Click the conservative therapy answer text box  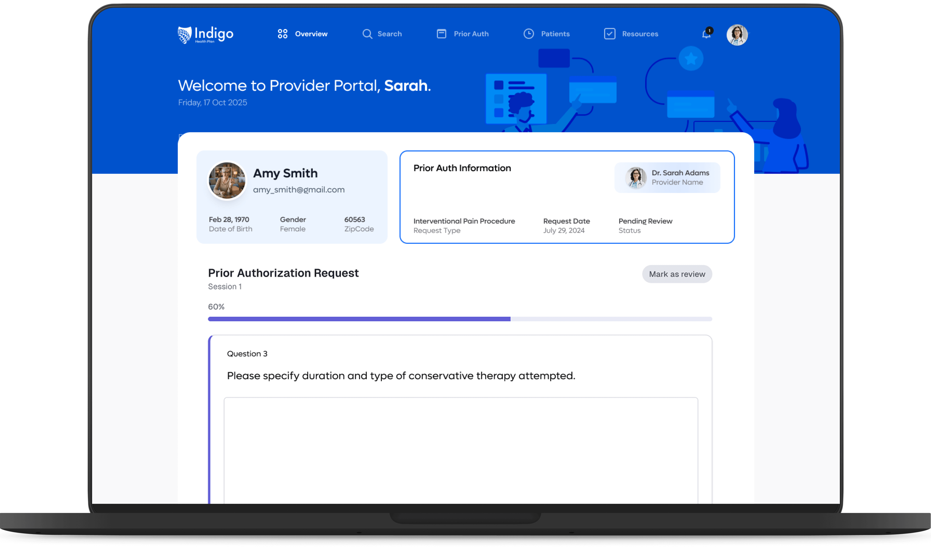[x=460, y=449]
